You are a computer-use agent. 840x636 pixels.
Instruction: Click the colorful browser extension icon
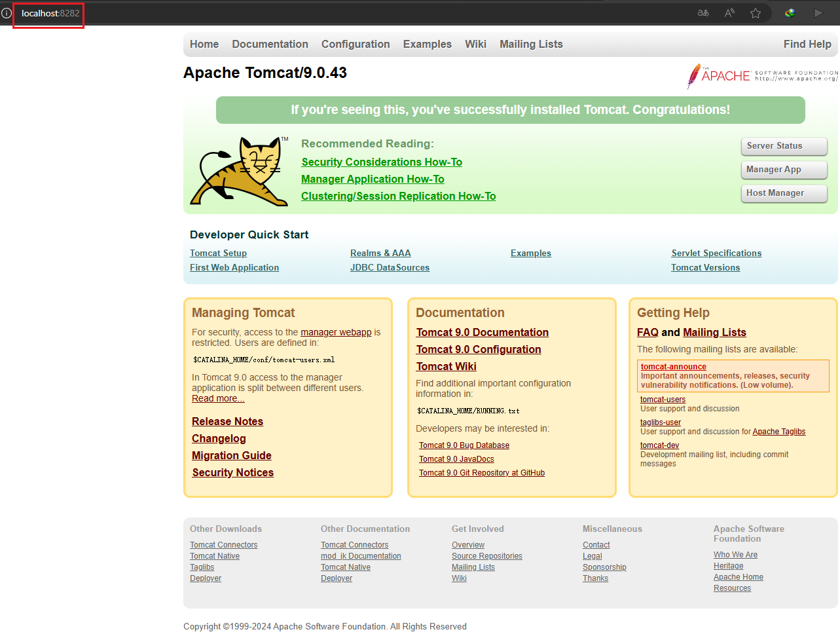pyautogui.click(x=790, y=13)
